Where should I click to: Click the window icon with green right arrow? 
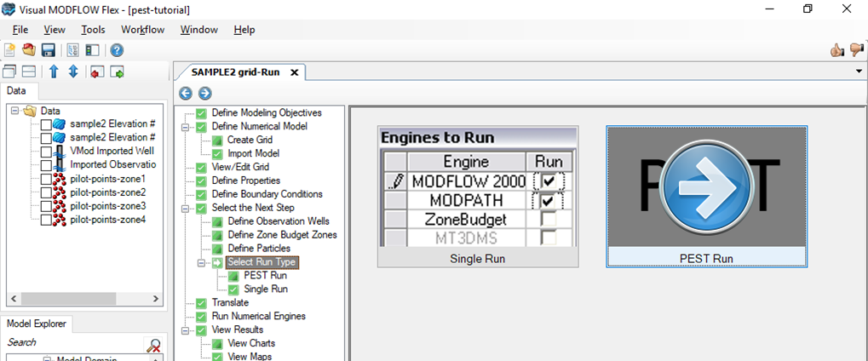tap(117, 72)
